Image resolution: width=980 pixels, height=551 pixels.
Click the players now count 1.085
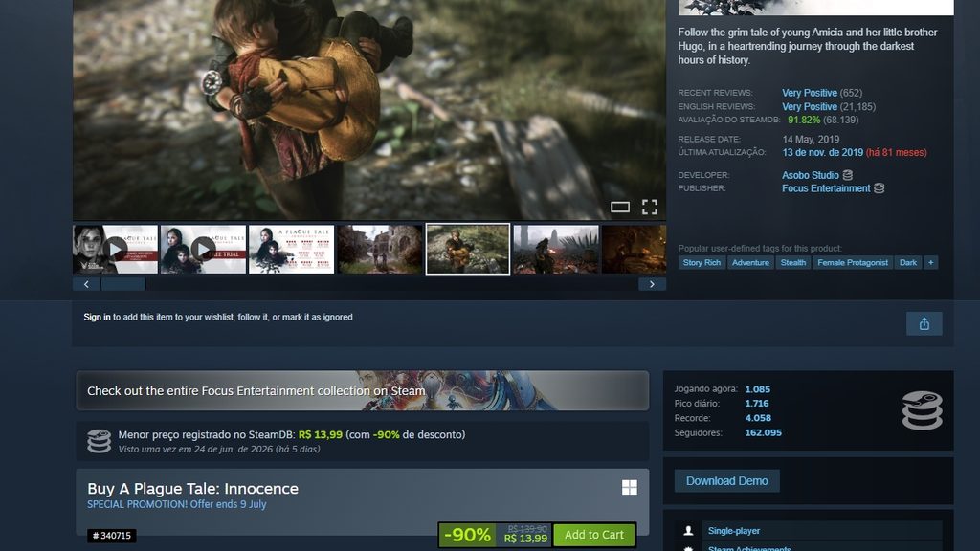pos(758,389)
